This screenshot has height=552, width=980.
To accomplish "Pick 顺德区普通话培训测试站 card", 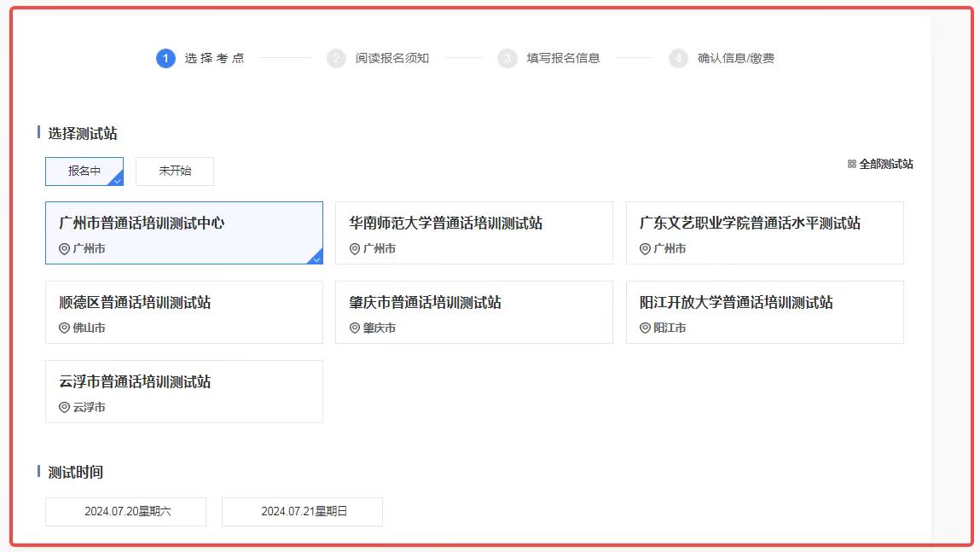I will tap(183, 312).
